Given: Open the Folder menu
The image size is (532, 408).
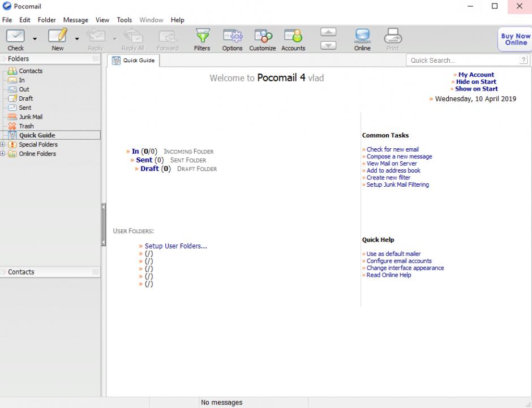Looking at the screenshot, I should tap(47, 20).
